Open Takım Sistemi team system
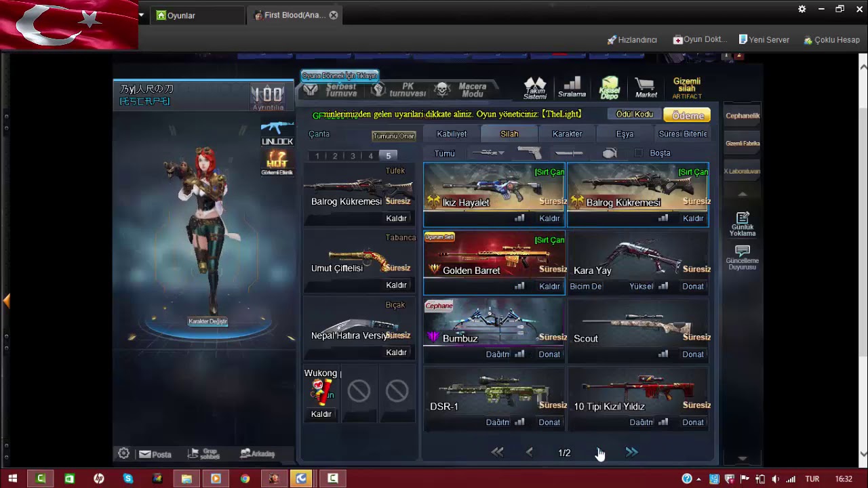The height and width of the screenshot is (488, 868). point(535,87)
